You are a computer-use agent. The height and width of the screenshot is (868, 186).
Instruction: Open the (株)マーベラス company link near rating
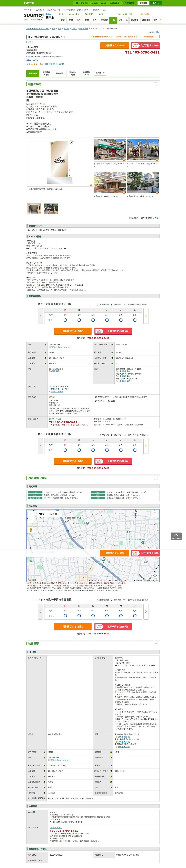click(x=32, y=60)
